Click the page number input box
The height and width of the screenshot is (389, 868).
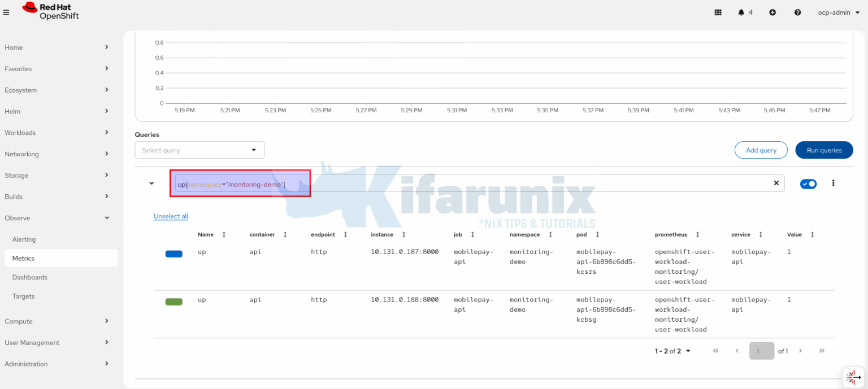(x=762, y=351)
